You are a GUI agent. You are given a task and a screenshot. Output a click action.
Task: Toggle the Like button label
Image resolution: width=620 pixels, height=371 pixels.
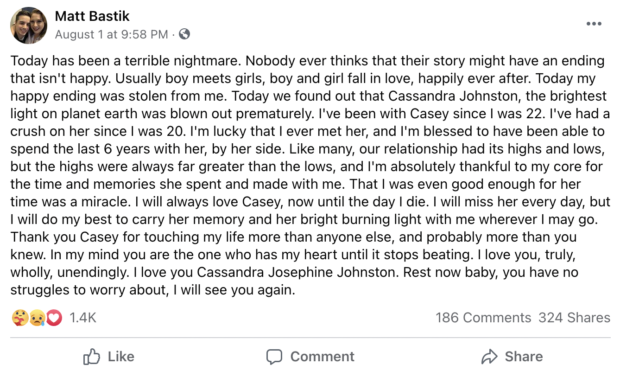coord(121,356)
